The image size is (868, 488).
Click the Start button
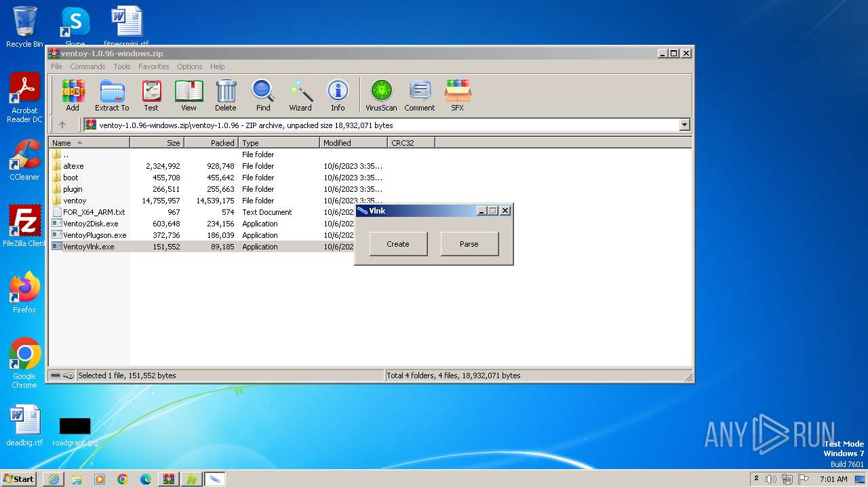click(x=19, y=479)
